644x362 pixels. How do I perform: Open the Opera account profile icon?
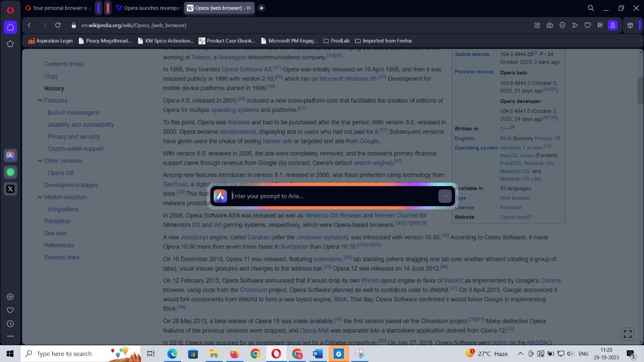(613, 25)
